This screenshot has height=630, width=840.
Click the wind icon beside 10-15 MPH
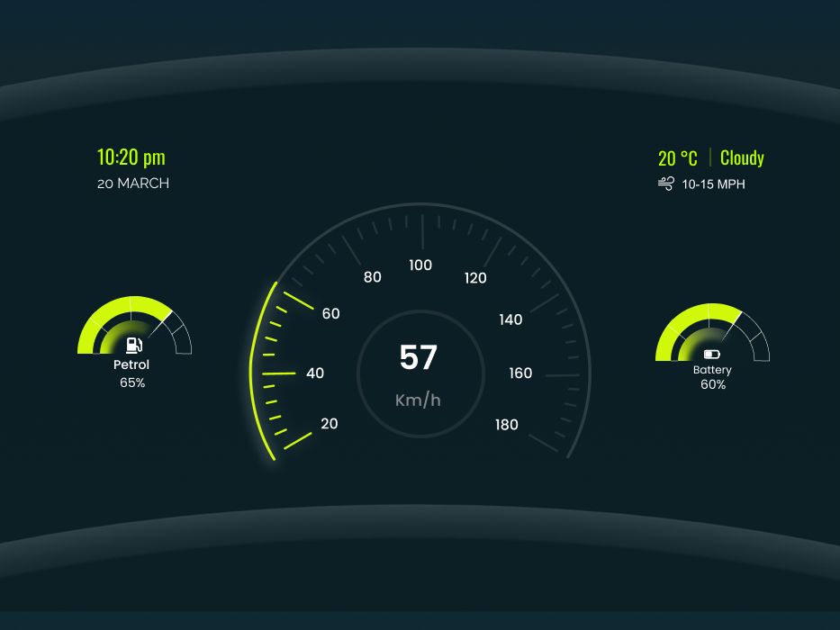point(666,184)
